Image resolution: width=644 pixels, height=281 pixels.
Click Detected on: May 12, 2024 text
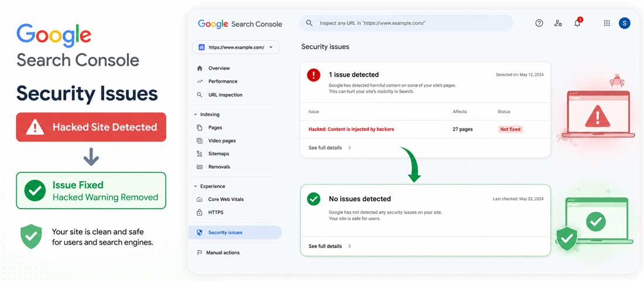click(x=519, y=75)
